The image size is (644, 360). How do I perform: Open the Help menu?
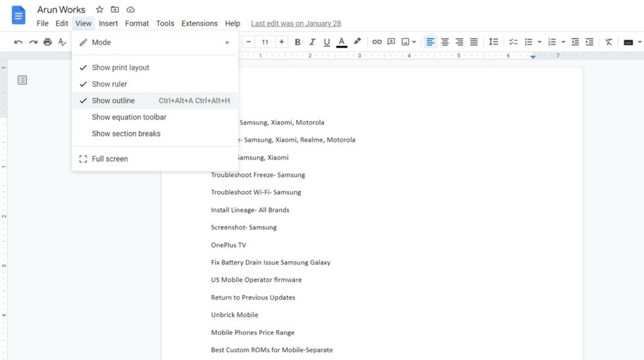[x=233, y=23]
